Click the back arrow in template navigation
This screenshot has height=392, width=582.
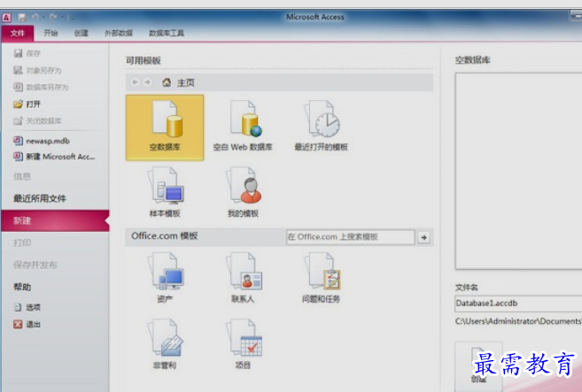pos(136,82)
